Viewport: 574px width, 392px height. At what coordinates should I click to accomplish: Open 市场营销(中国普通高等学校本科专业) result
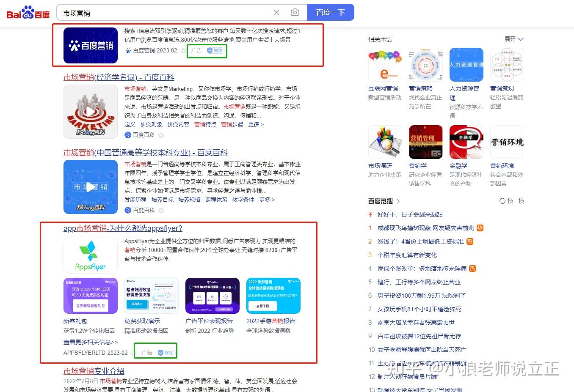pyautogui.click(x=146, y=152)
